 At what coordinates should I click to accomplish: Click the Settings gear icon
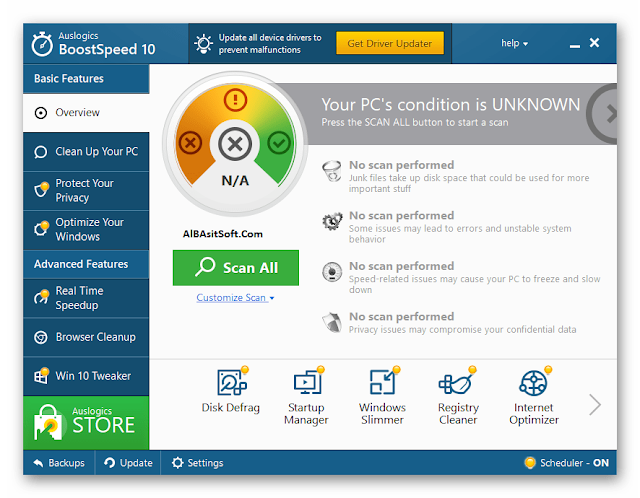pyautogui.click(x=178, y=462)
